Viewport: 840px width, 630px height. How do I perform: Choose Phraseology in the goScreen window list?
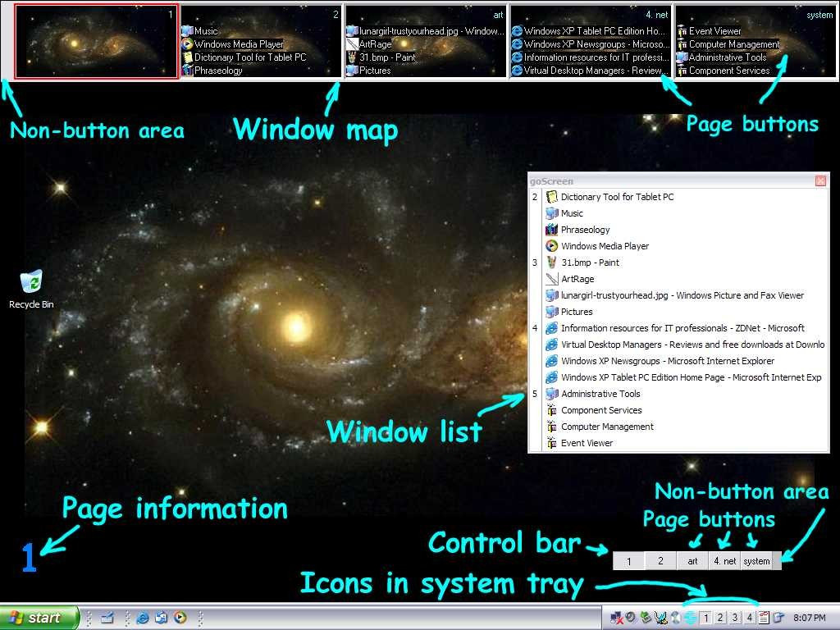click(686, 230)
